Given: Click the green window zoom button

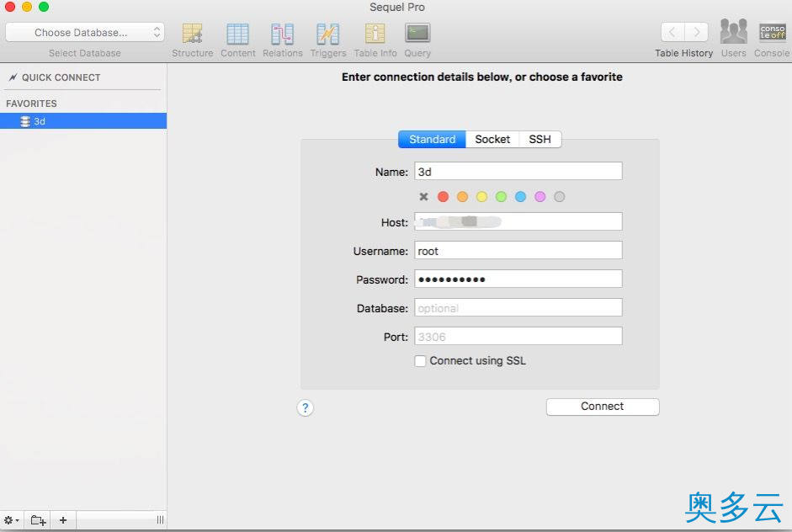Looking at the screenshot, I should [44, 7].
